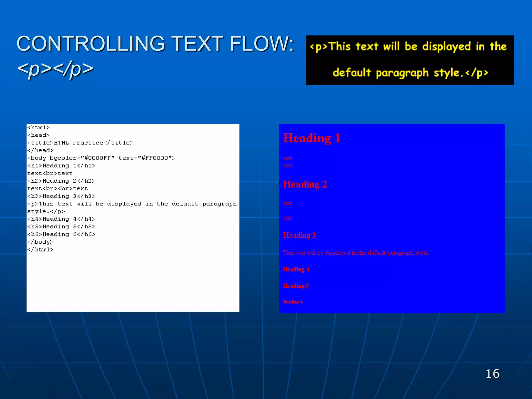Click the 'text<br><br>text' code line

(x=57, y=189)
